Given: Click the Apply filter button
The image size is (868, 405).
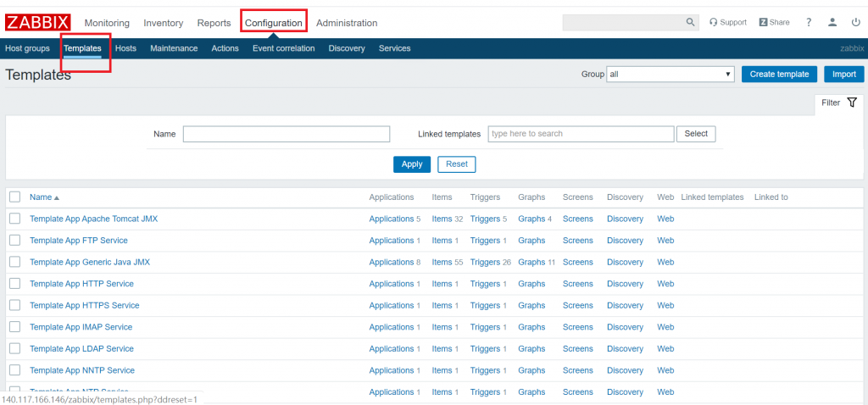Looking at the screenshot, I should click(x=412, y=164).
